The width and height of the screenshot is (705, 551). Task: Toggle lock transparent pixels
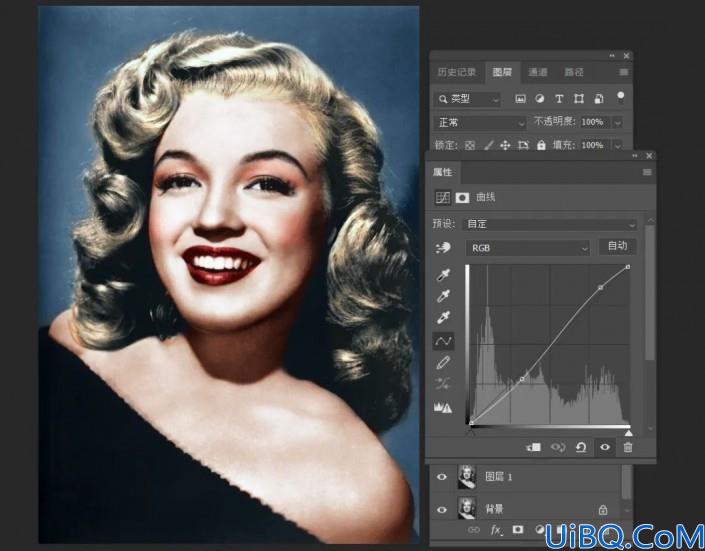469,145
